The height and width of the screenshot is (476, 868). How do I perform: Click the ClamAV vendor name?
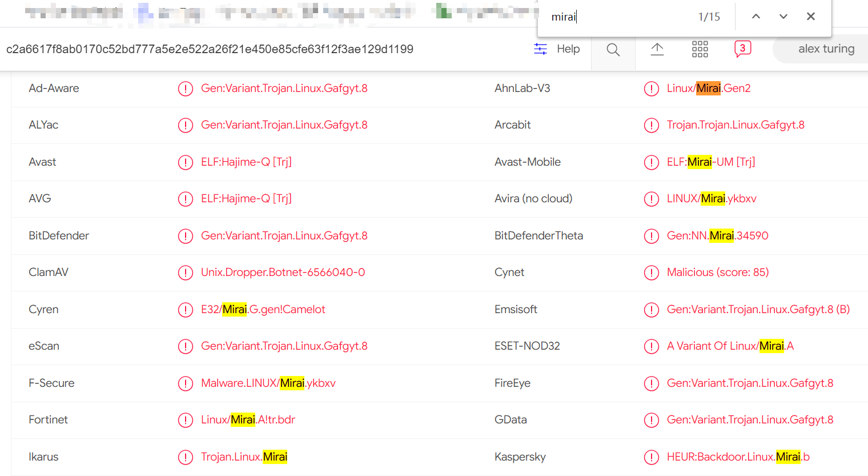(49, 273)
